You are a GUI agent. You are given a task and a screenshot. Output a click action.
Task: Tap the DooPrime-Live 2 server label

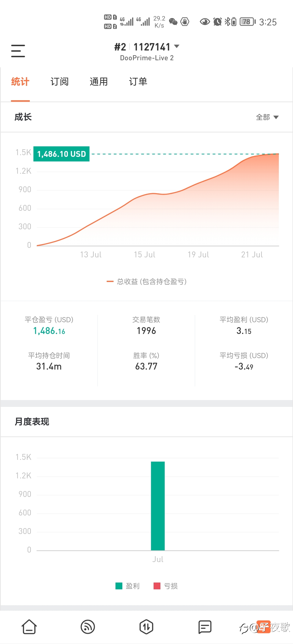pyautogui.click(x=147, y=58)
